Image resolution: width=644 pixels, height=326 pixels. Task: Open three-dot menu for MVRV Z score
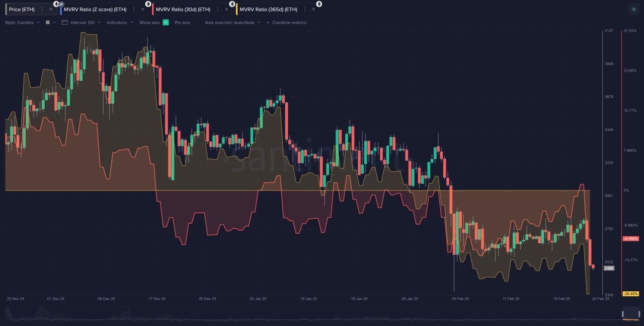tap(133, 9)
